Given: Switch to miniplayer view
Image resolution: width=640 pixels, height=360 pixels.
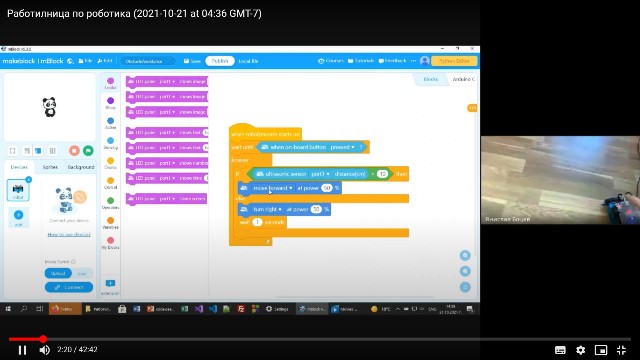Looking at the screenshot, I should click(x=601, y=350).
